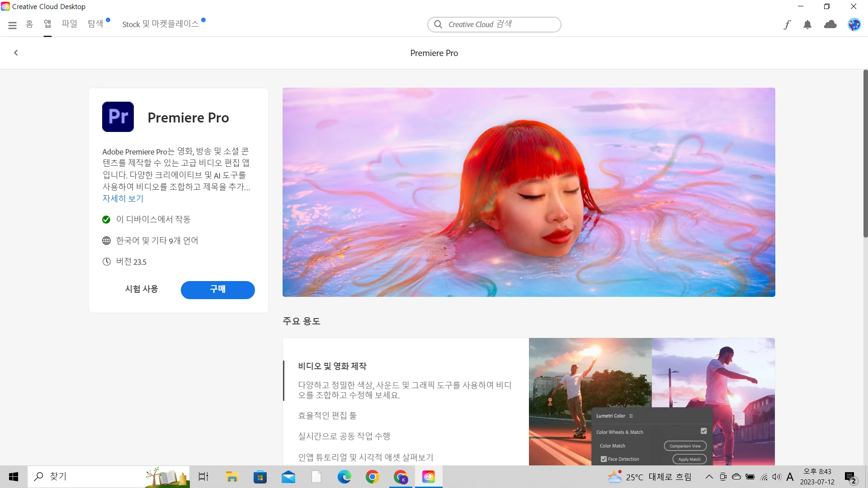The image size is (868, 488).
Task: Toggle Face Detection checkbox
Action: point(604,459)
